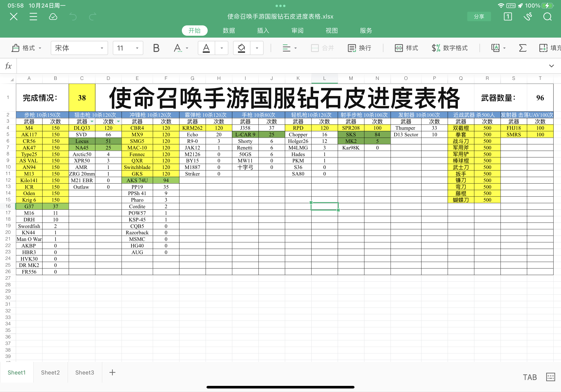
Task: Switch to the 视图 ribbon tab
Action: (331, 31)
